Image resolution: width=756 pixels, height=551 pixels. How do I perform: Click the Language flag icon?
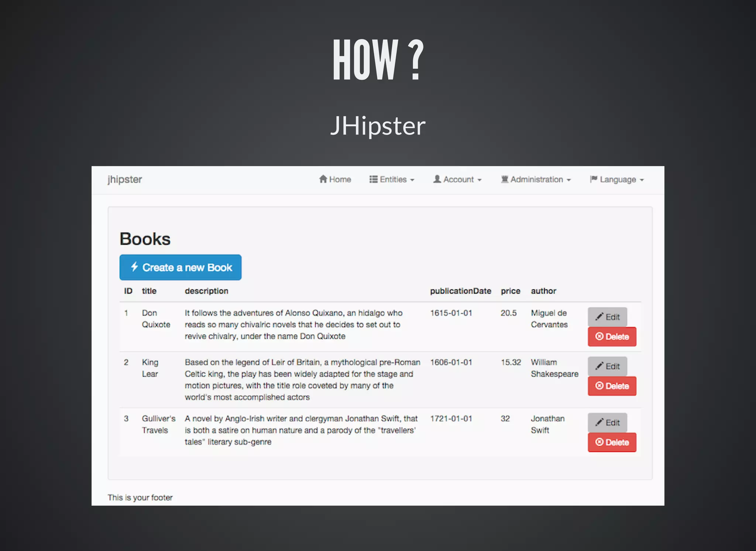pos(594,179)
